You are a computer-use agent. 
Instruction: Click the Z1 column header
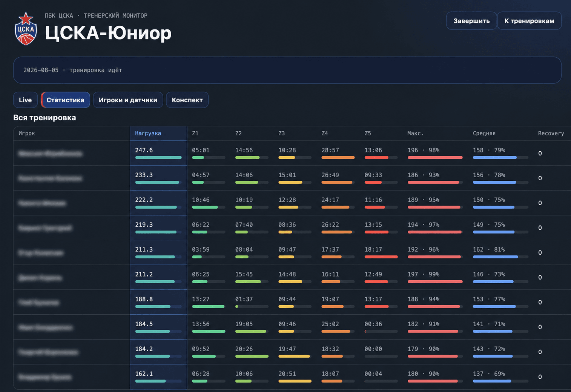click(x=195, y=133)
